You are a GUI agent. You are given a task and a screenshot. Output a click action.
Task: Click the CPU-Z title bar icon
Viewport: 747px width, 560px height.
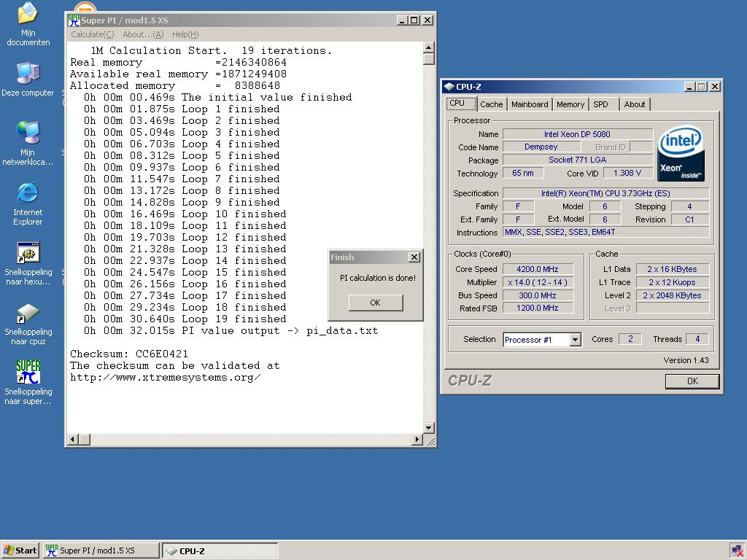tap(449, 87)
